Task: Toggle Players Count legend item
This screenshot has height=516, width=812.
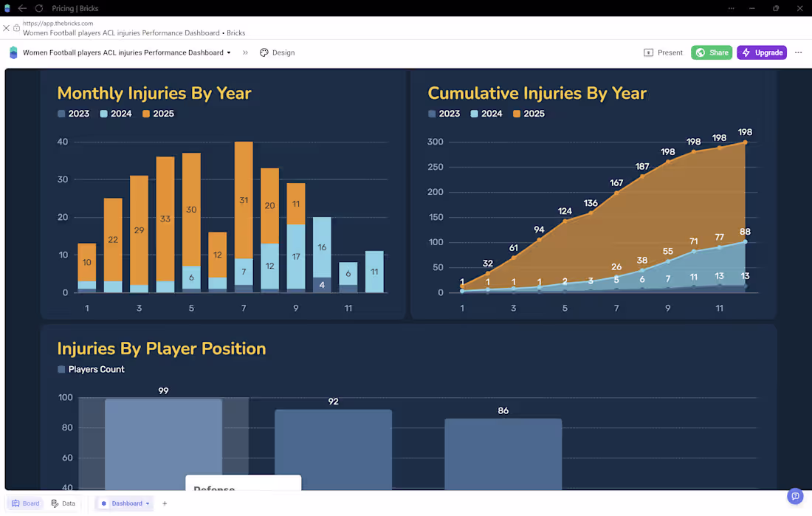Action: (x=91, y=369)
